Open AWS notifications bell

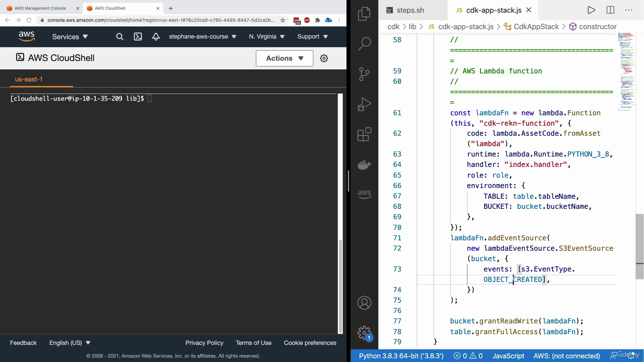click(156, 37)
